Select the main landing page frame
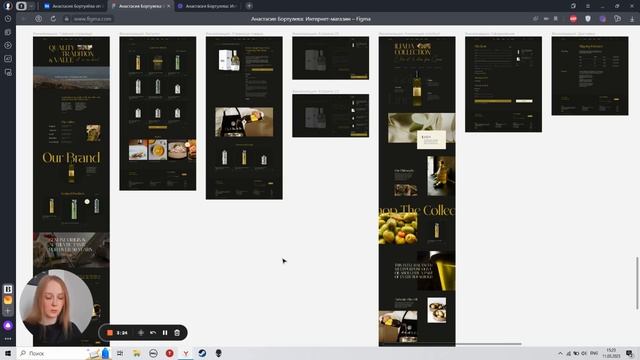Image resolution: width=640 pixels, height=360 pixels. click(71, 191)
